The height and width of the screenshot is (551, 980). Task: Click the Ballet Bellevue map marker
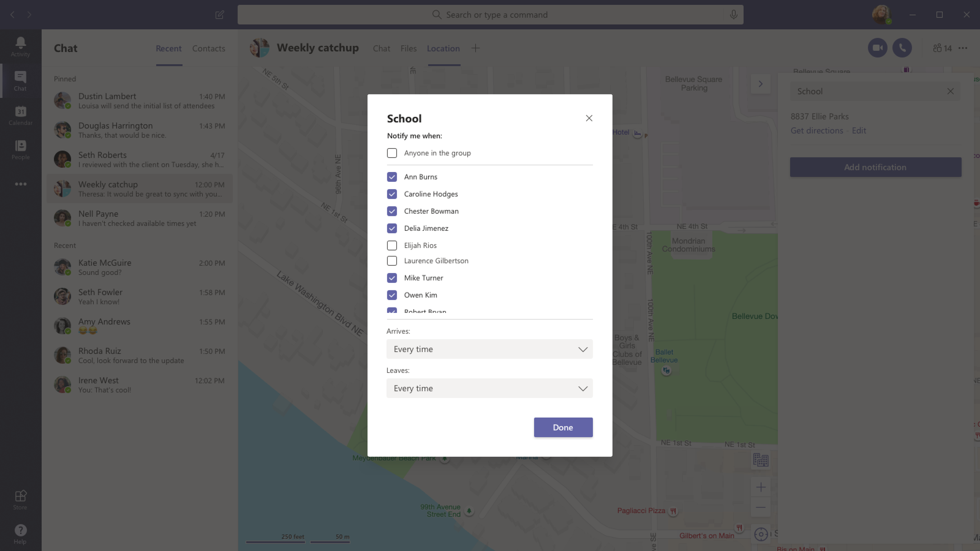pos(666,370)
